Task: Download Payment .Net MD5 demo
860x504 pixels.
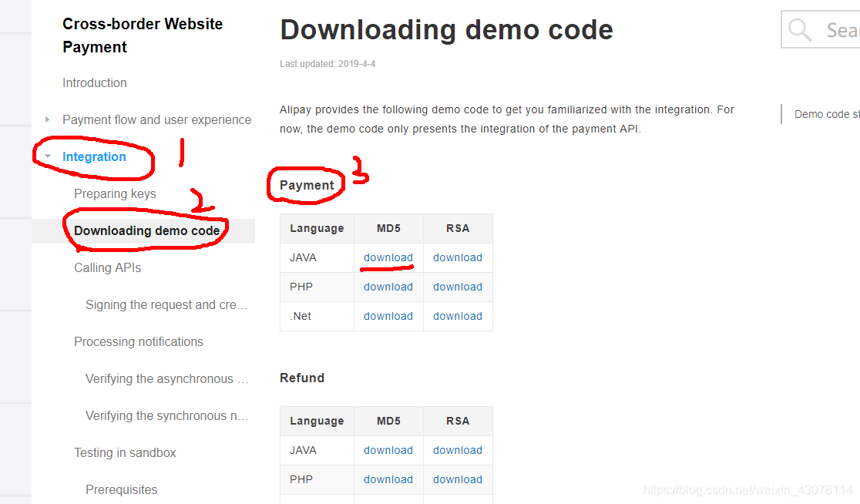Action: [x=388, y=317]
